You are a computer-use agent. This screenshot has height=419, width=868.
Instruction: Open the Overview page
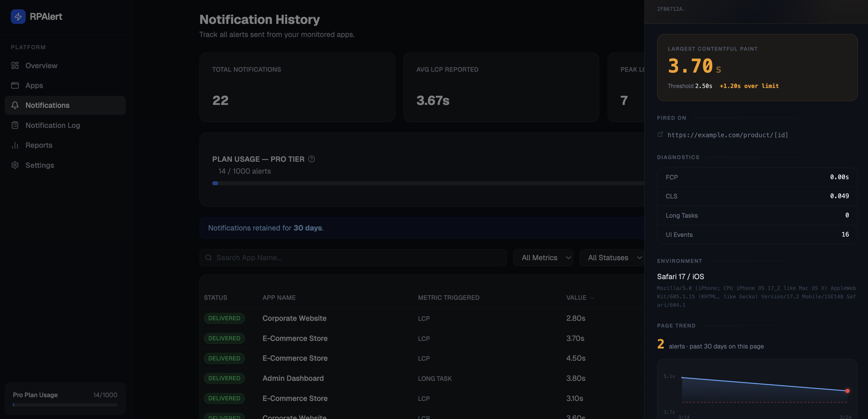click(65, 65)
